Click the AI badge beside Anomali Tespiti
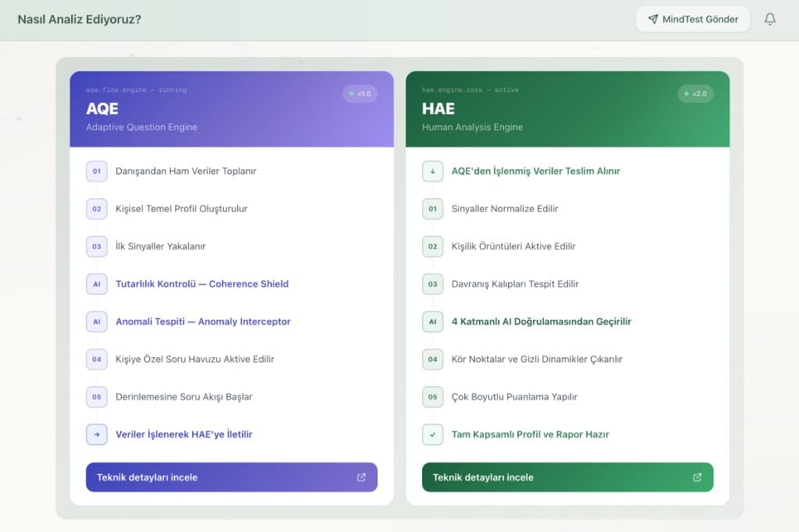Screen dimensions: 799x532 tap(97, 321)
